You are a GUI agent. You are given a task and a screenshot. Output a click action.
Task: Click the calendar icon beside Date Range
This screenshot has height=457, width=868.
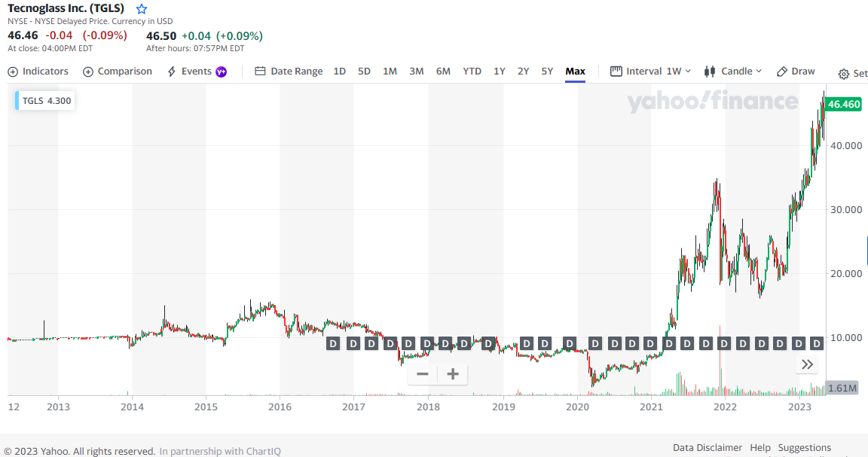[x=260, y=72]
